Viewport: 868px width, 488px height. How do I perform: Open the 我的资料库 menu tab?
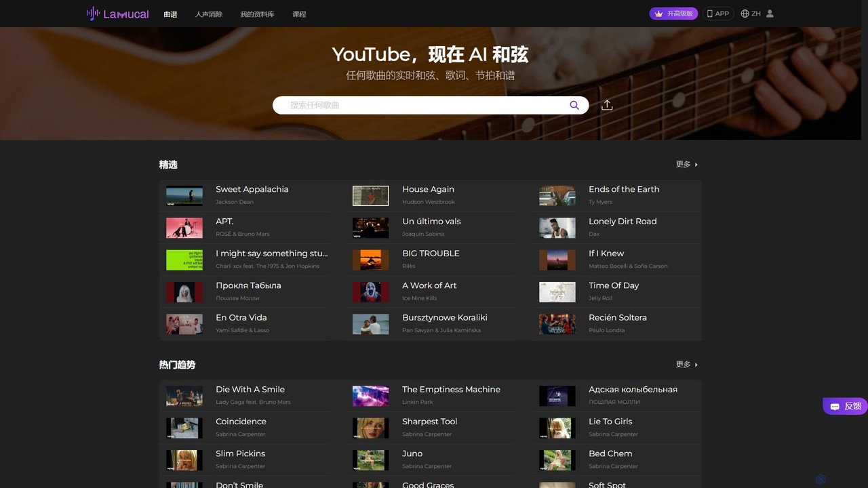258,14
